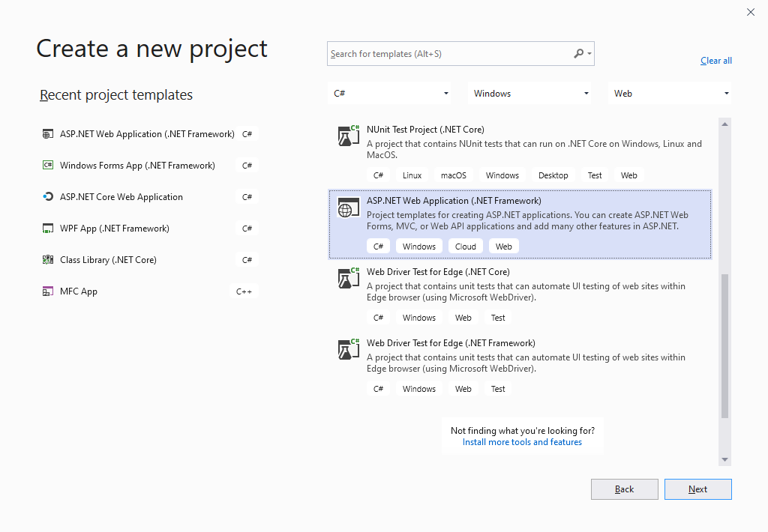Screen dimensions: 768x532
Task: Click the Back button
Action: coord(625,489)
